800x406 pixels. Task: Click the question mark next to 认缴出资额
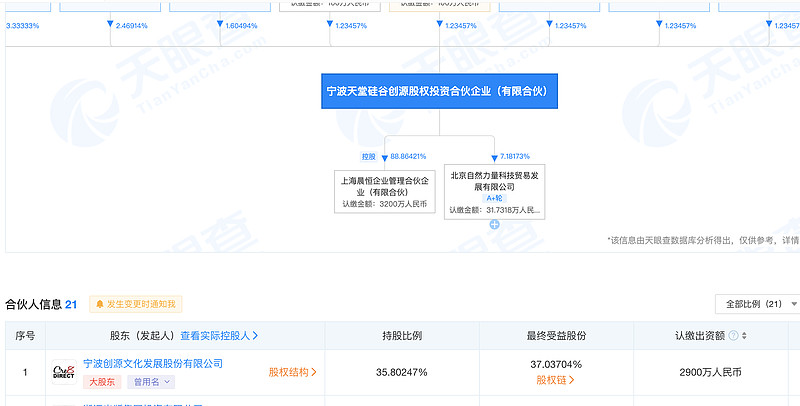coord(733,336)
